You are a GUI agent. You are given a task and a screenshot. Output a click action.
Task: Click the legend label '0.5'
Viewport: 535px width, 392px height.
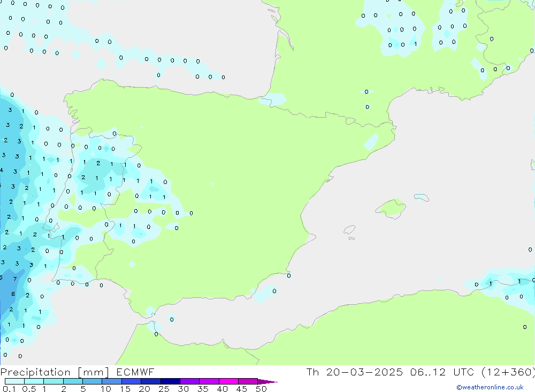(x=29, y=389)
